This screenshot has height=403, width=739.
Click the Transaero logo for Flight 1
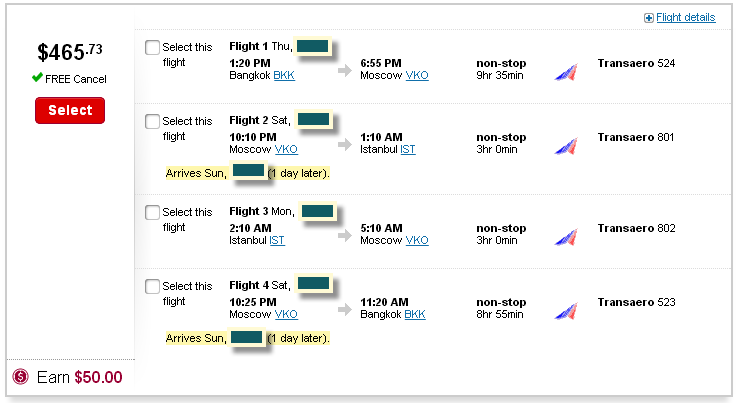point(566,71)
